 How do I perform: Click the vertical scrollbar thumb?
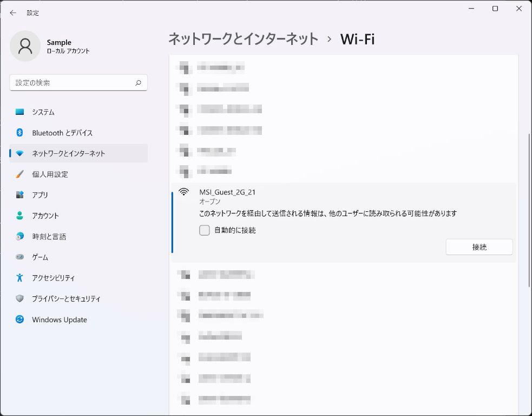click(529, 210)
